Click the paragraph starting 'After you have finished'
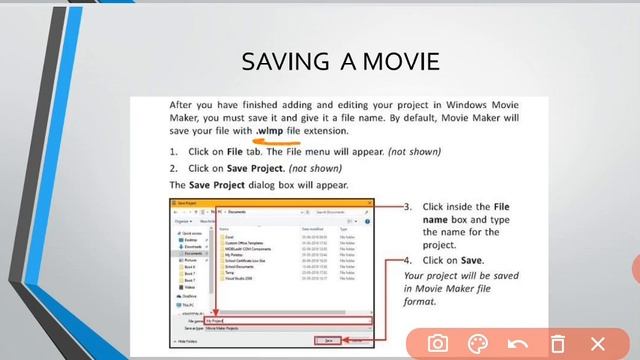 tap(344, 118)
